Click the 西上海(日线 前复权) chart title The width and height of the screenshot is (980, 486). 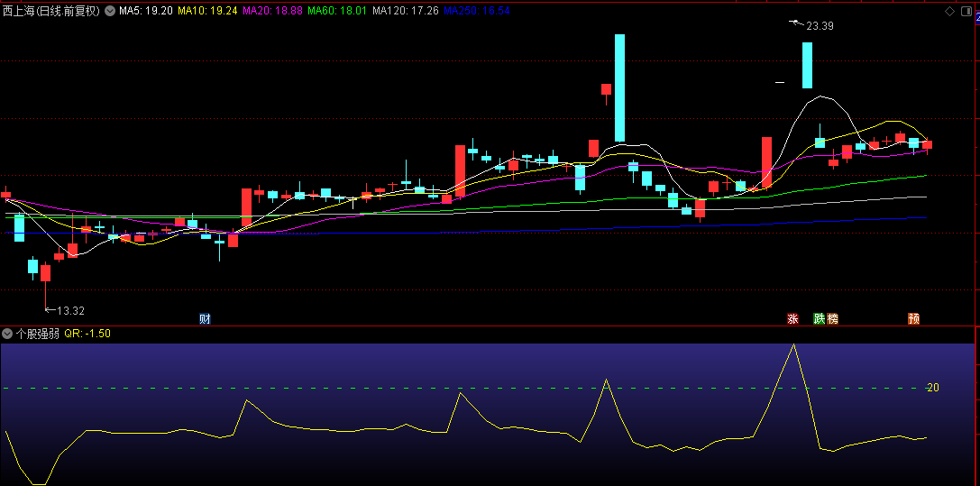click(x=52, y=11)
